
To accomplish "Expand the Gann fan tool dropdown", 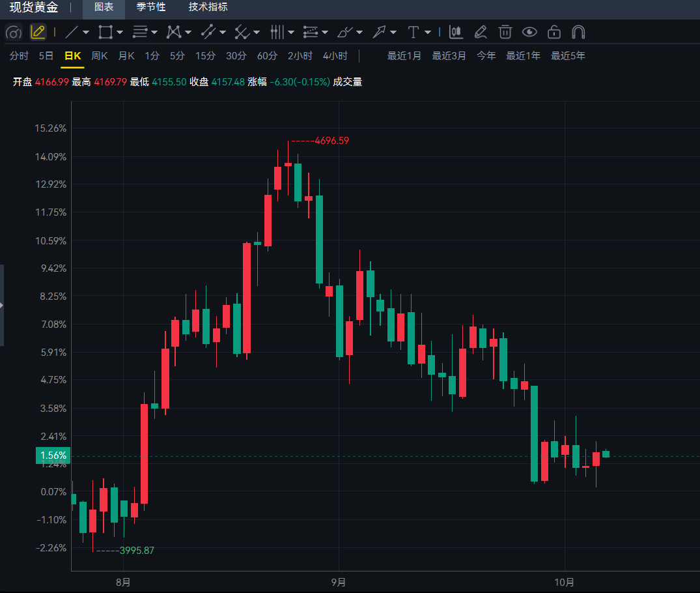I will pos(257,32).
